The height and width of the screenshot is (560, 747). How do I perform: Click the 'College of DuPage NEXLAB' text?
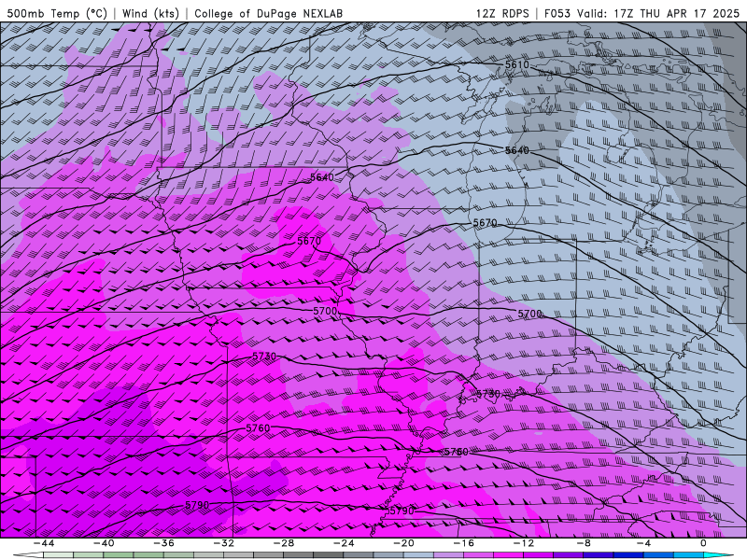[268, 13]
